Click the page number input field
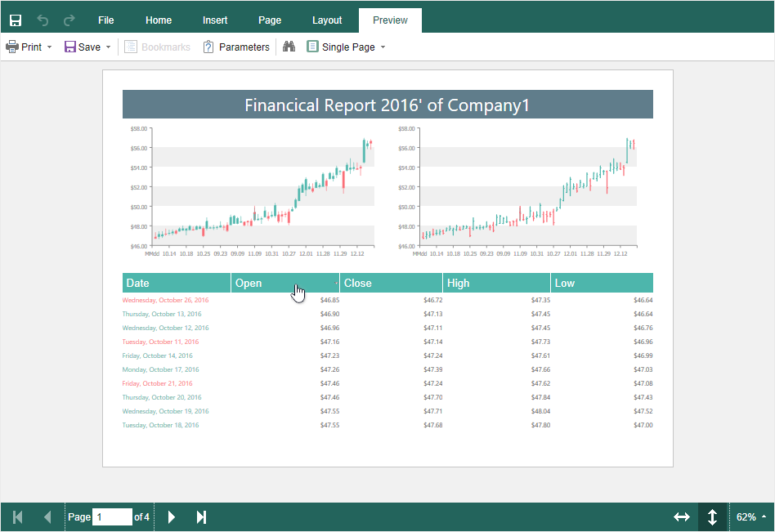 [x=112, y=517]
